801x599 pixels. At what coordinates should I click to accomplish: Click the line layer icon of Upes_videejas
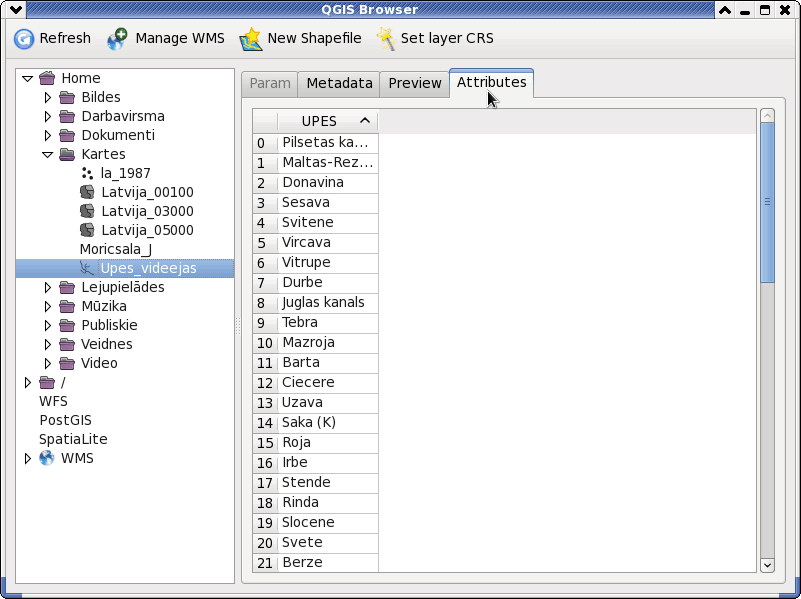[x=87, y=268]
